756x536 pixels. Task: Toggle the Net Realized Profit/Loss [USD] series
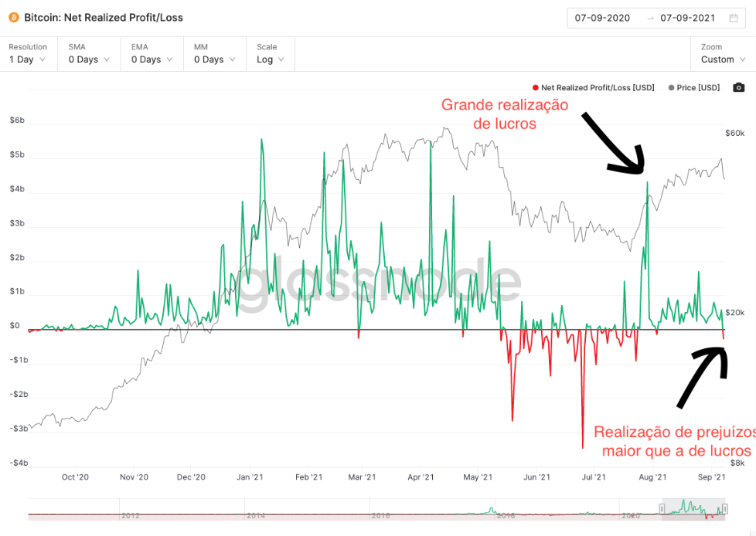point(593,88)
